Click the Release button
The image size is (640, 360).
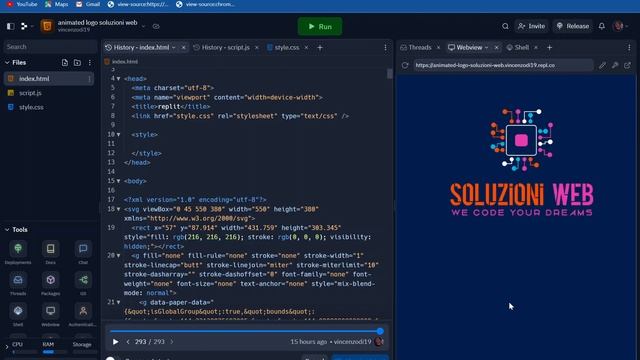click(573, 26)
